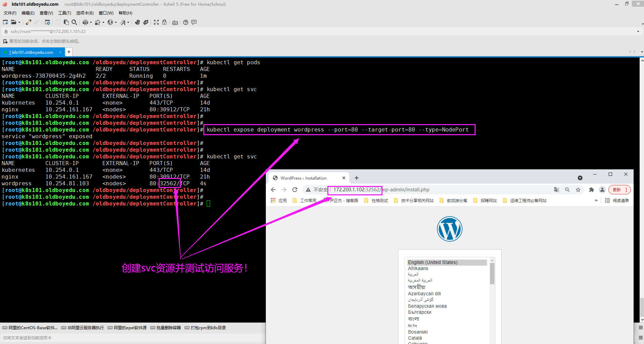This screenshot has width=644, height=344.
Task: Toggle full screen mode in Xshell toolbar
Action: click(x=156, y=22)
